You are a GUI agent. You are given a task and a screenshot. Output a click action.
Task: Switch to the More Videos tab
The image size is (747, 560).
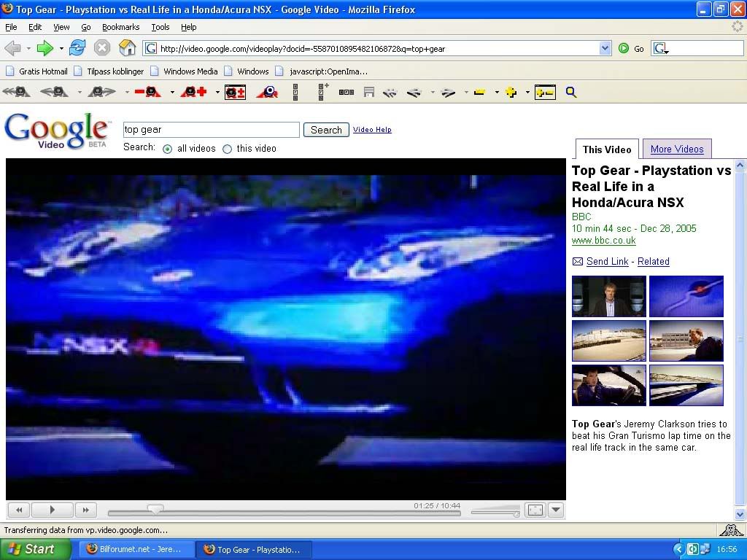click(676, 149)
